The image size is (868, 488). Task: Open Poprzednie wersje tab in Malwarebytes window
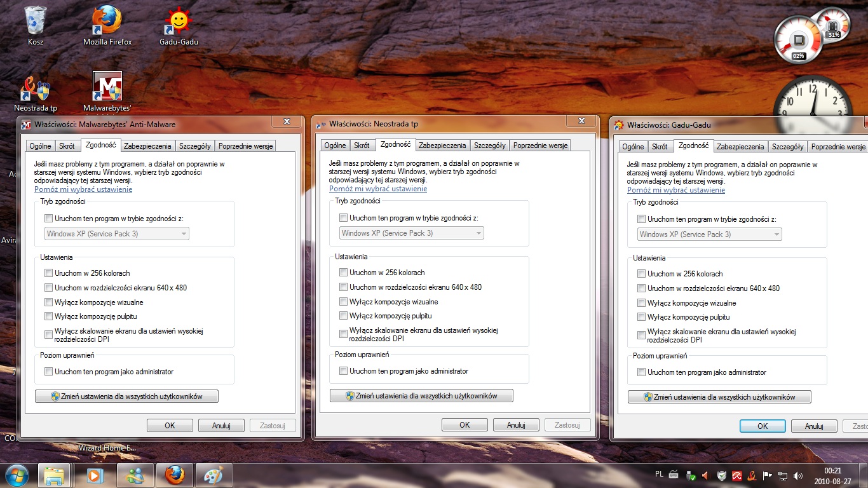point(245,146)
